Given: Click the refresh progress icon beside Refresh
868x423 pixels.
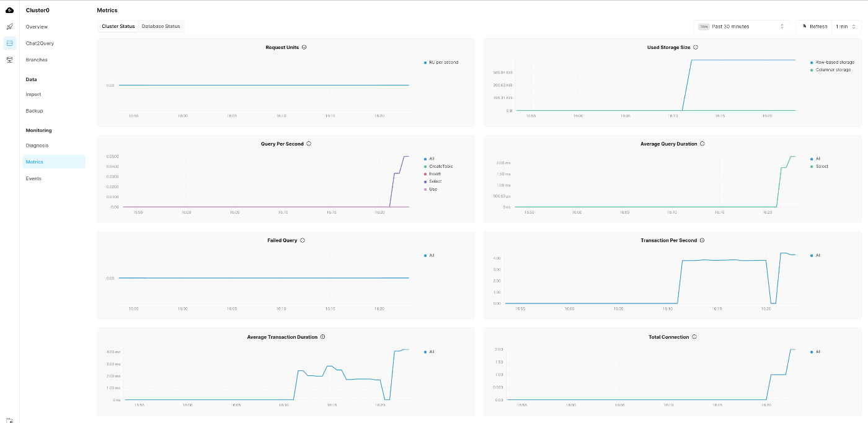Looking at the screenshot, I should 804,27.
